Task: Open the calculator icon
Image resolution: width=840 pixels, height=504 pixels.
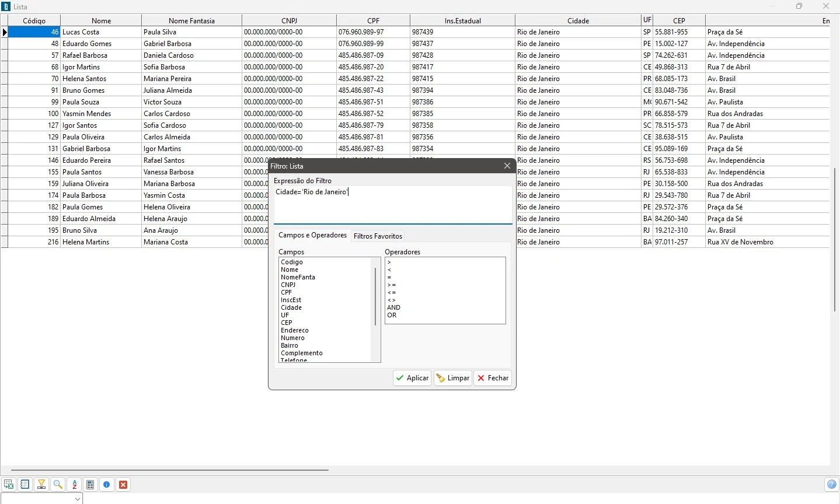Action: [x=90, y=485]
